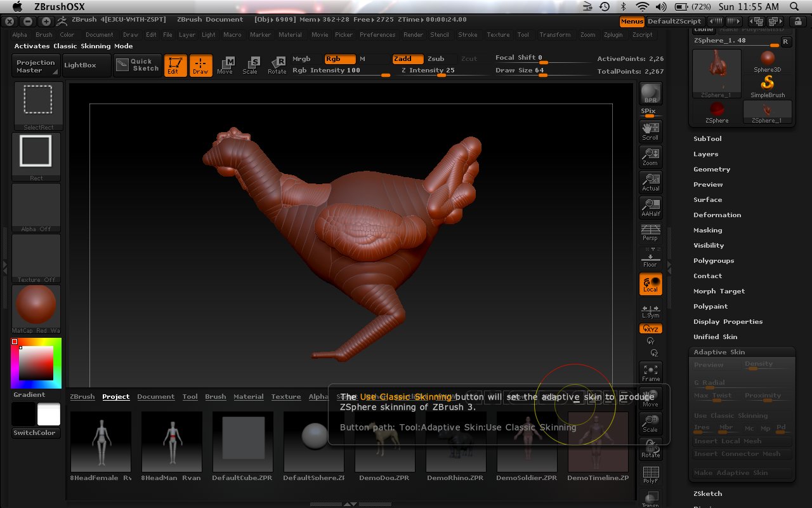812x508 pixels.
Task: Enable Mrgb paint mode
Action: [301, 59]
